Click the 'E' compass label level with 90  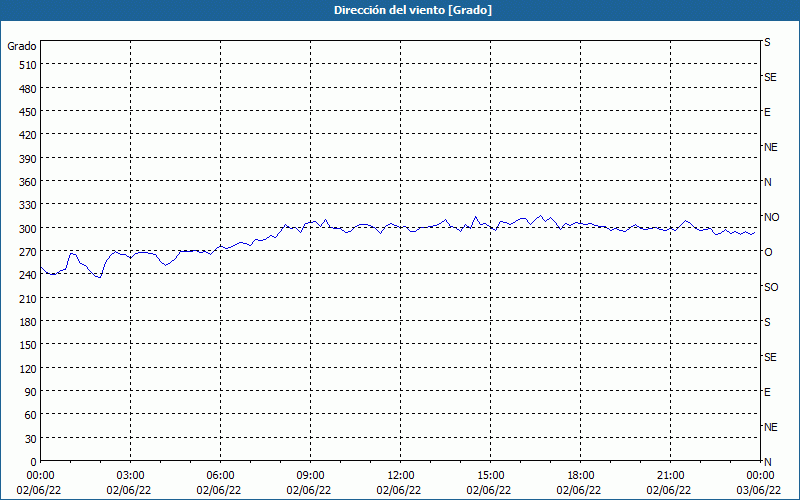[767, 392]
